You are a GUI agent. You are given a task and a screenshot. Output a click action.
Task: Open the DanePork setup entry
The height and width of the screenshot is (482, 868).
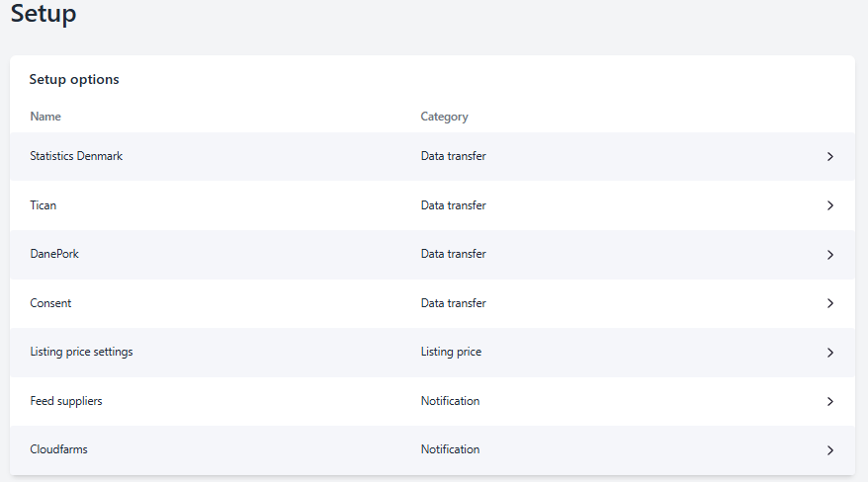tap(54, 254)
